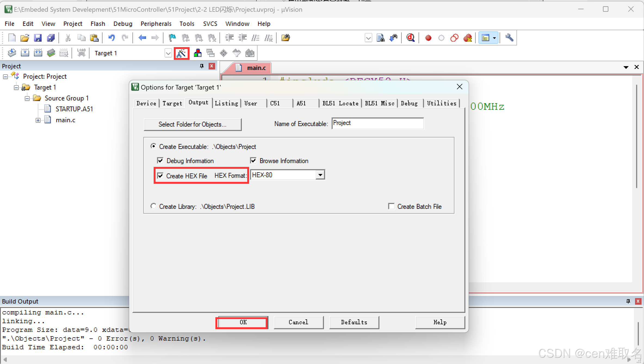Toggle the Debug Information checkbox
Screen dimensions: 644x364
tap(160, 161)
